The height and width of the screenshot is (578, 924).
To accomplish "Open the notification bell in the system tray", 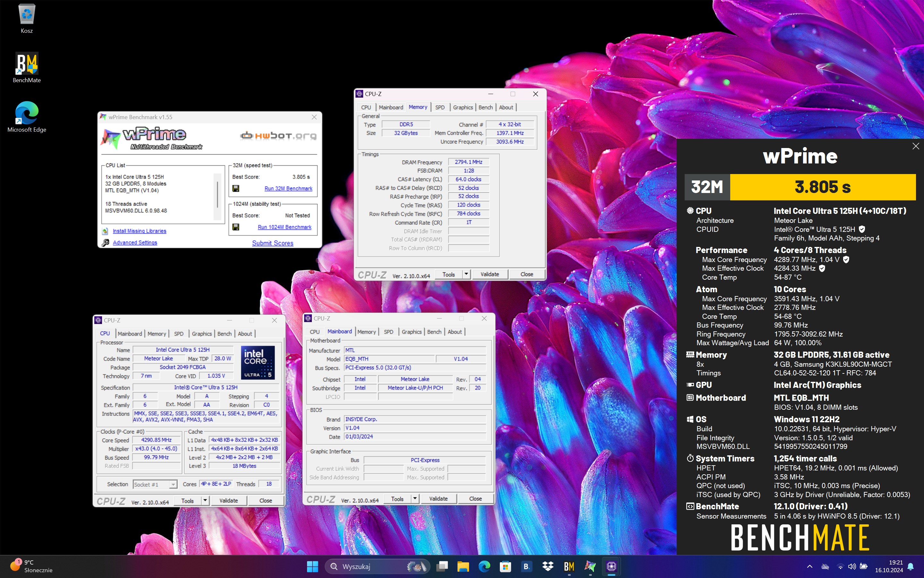I will 911,566.
